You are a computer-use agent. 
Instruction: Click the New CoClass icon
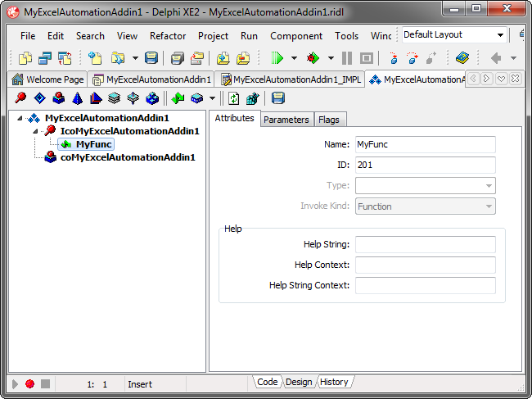pos(59,98)
